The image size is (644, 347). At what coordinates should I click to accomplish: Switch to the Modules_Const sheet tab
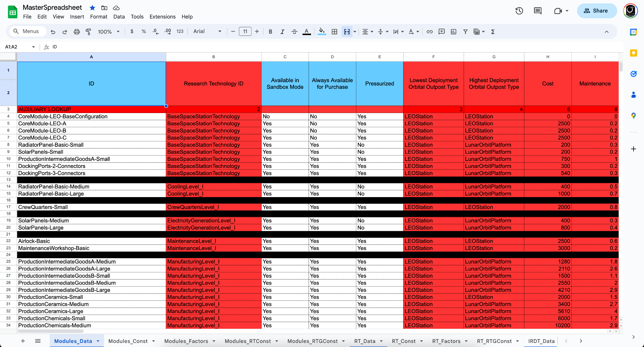[128, 341]
